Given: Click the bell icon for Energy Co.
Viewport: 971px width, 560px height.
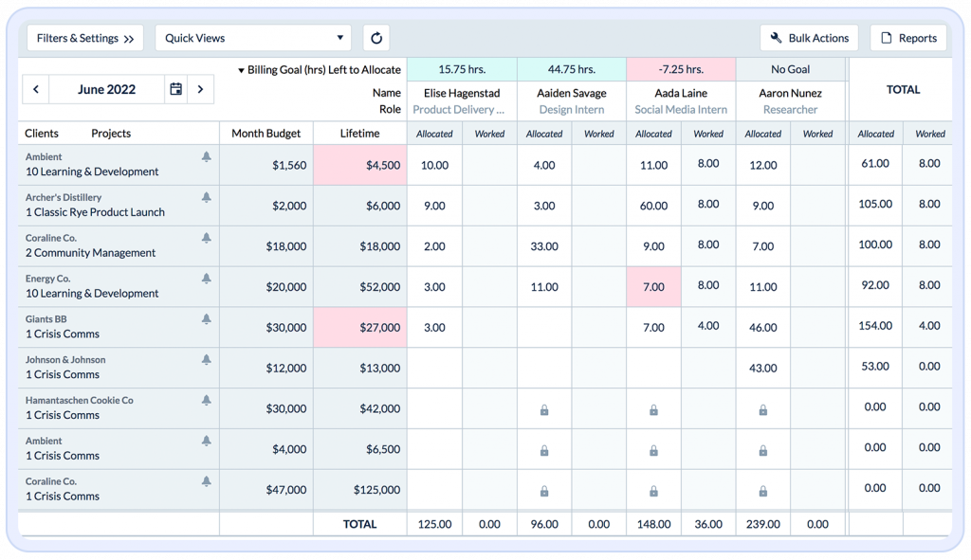Looking at the screenshot, I should 204,279.
